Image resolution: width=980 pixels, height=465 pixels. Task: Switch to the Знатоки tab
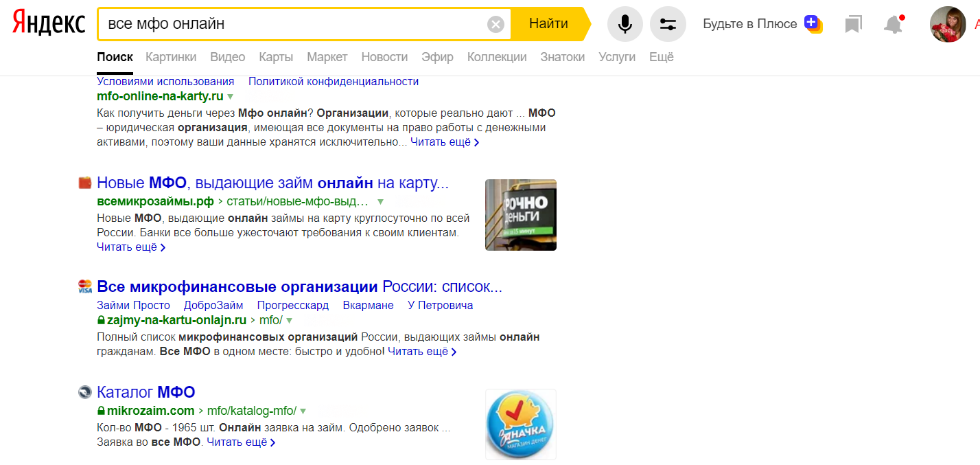[563, 57]
